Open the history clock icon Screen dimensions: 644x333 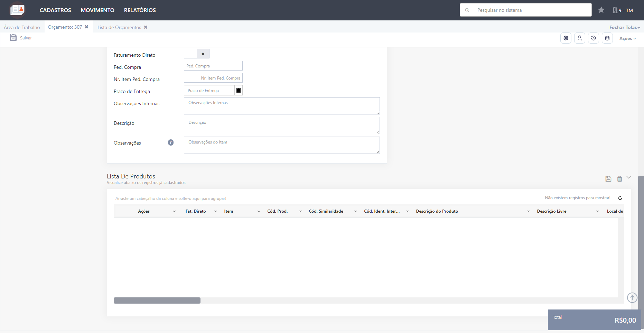[x=594, y=38]
